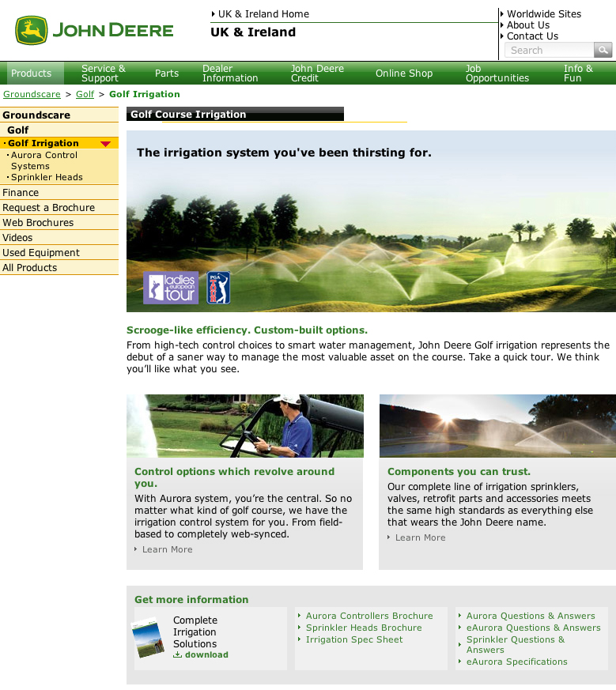Select the Parts navigation item
616x690 pixels.
167,74
